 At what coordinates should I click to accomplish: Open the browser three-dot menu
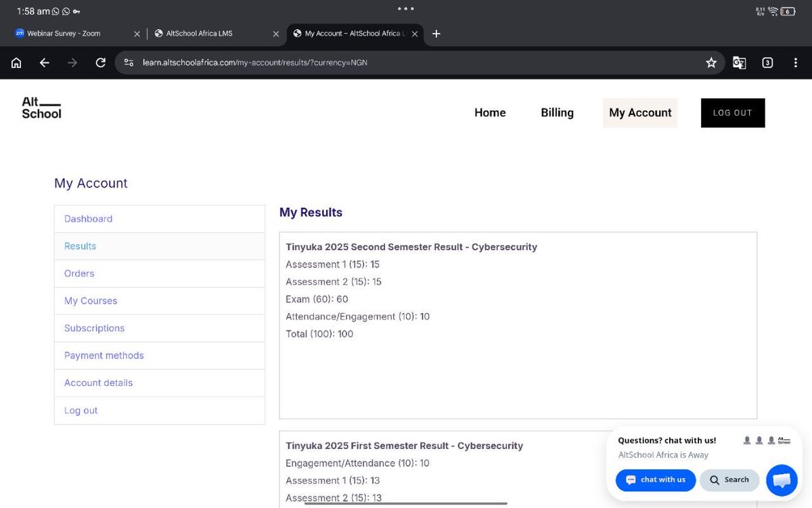[x=795, y=63]
